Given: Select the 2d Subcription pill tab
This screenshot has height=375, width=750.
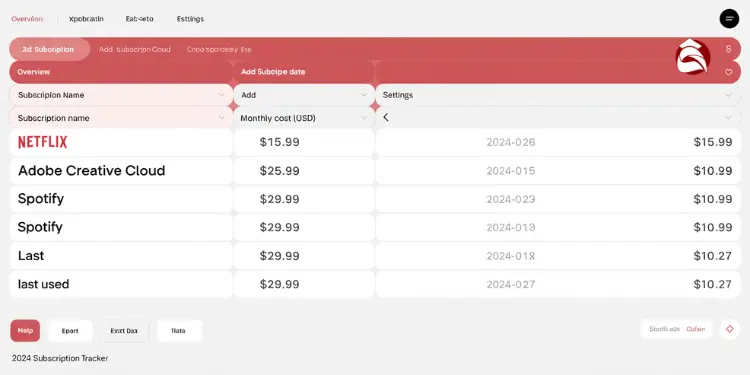Looking at the screenshot, I should [49, 49].
